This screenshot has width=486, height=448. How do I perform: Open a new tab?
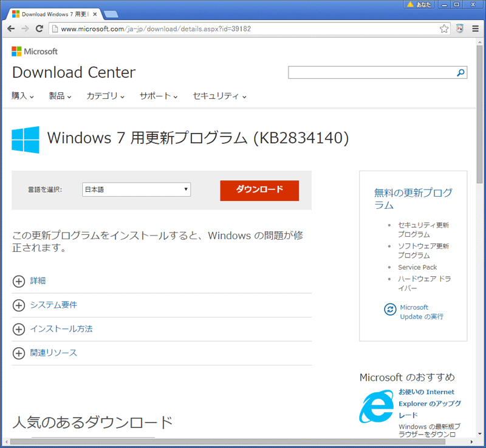(x=111, y=14)
